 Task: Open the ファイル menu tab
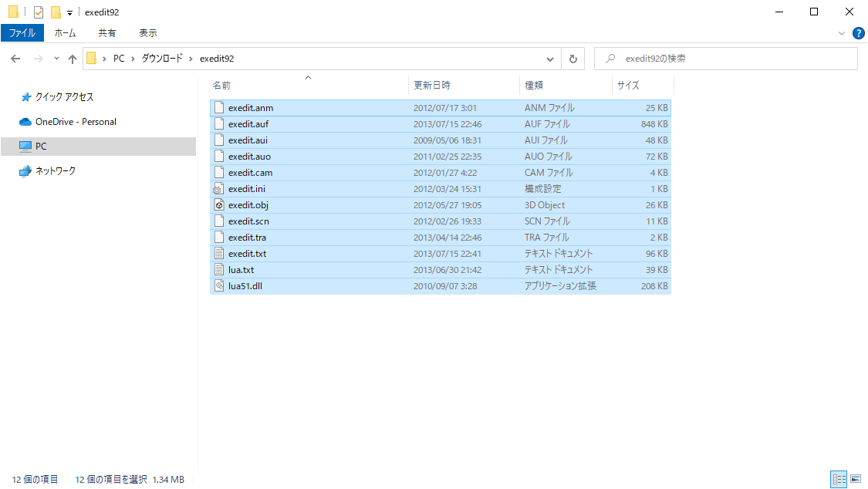point(22,33)
